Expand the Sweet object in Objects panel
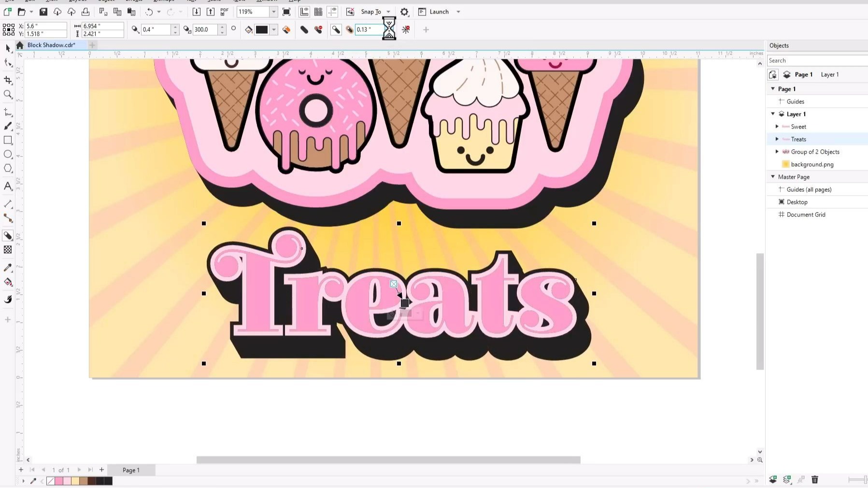The width and height of the screenshot is (868, 488). pos(777,127)
